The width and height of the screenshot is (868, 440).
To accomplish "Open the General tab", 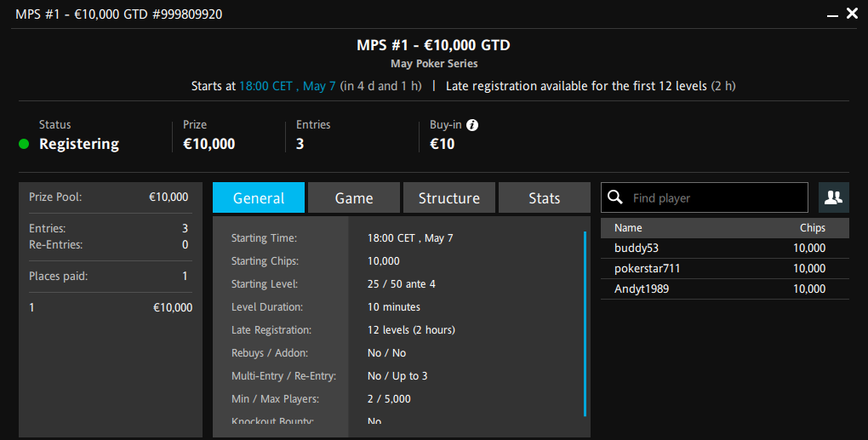I will click(x=259, y=197).
